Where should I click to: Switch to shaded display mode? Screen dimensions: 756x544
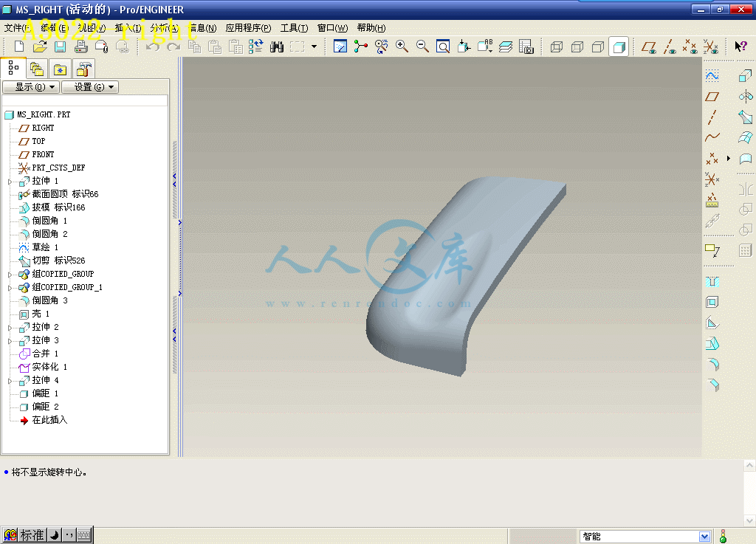click(619, 47)
